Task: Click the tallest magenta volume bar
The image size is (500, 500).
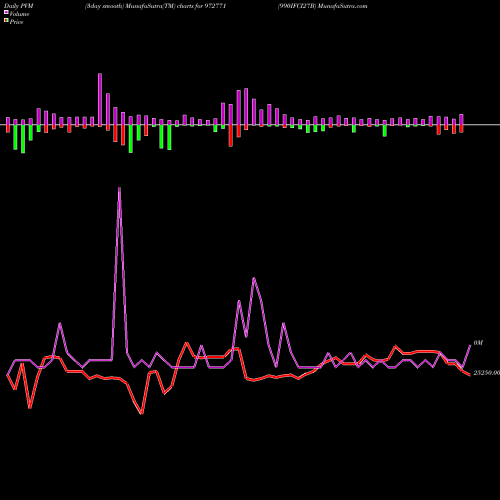Action: [100, 99]
